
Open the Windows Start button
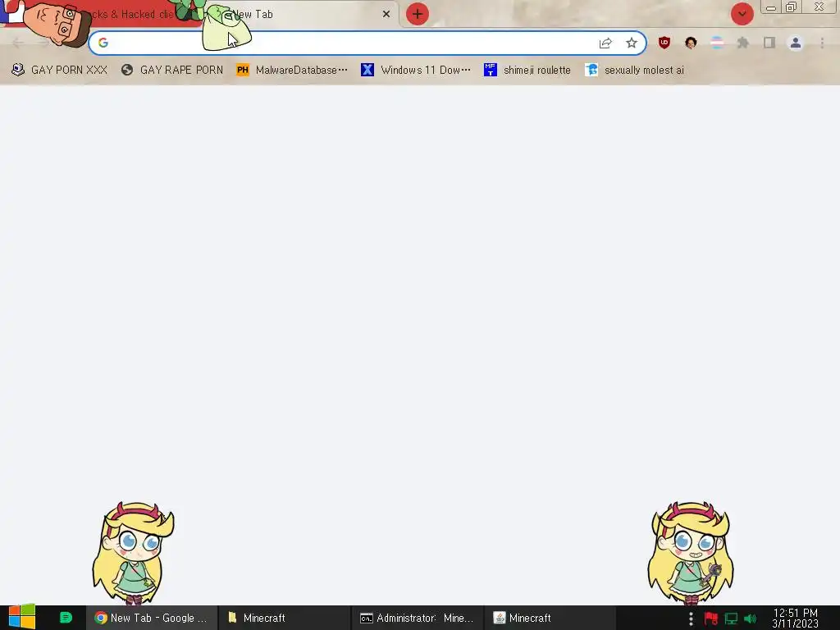click(22, 618)
